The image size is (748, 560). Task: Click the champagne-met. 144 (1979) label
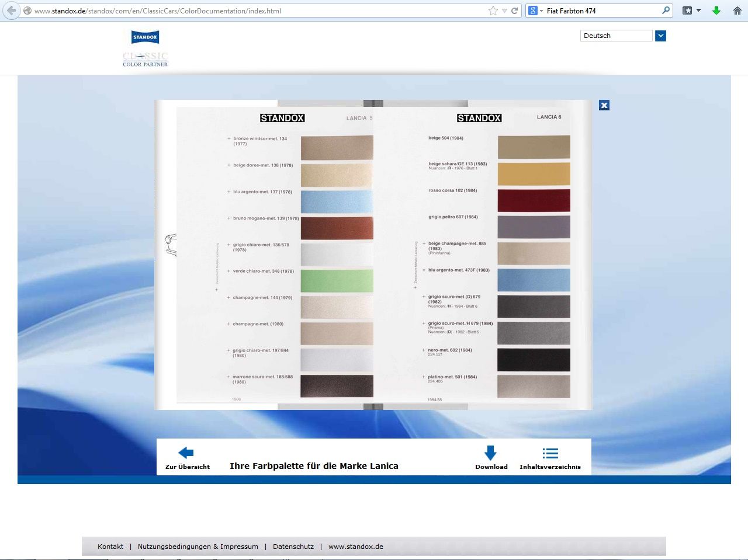pyautogui.click(x=262, y=298)
